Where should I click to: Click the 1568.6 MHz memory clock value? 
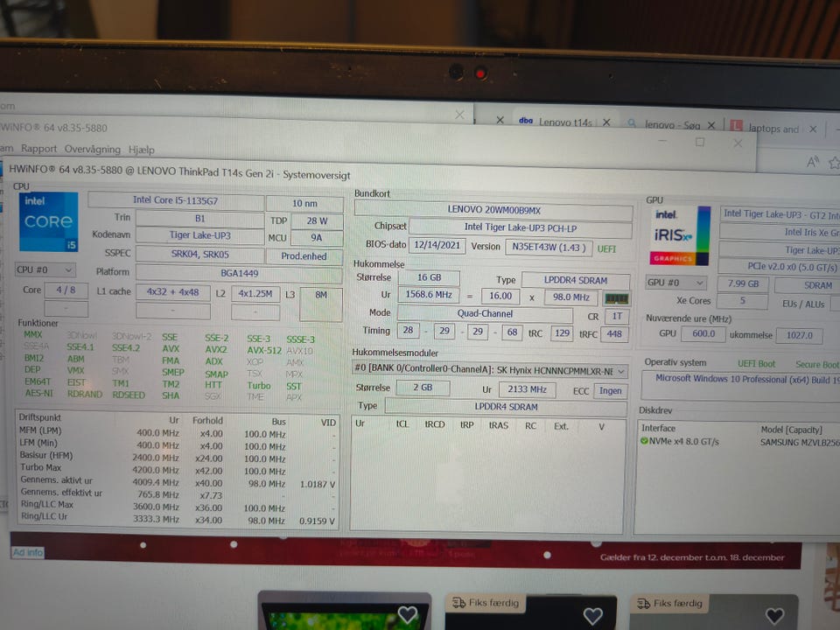pyautogui.click(x=429, y=295)
